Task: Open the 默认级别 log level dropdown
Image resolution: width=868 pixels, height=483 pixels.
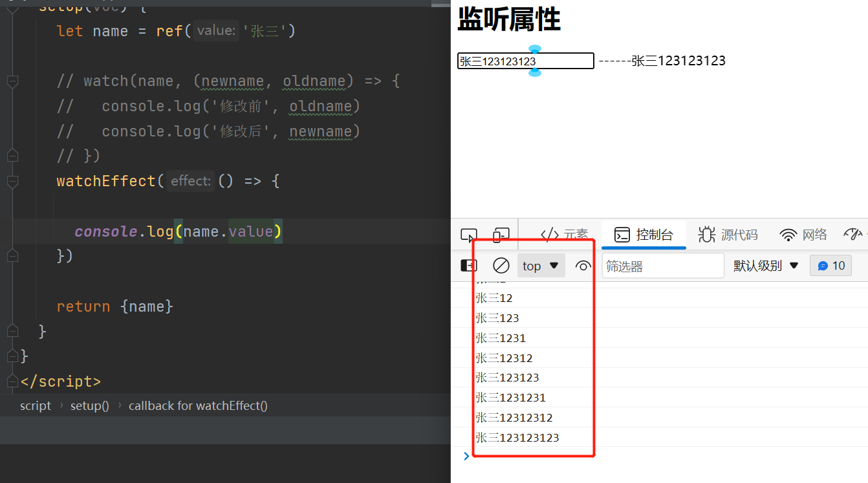Action: [x=766, y=266]
